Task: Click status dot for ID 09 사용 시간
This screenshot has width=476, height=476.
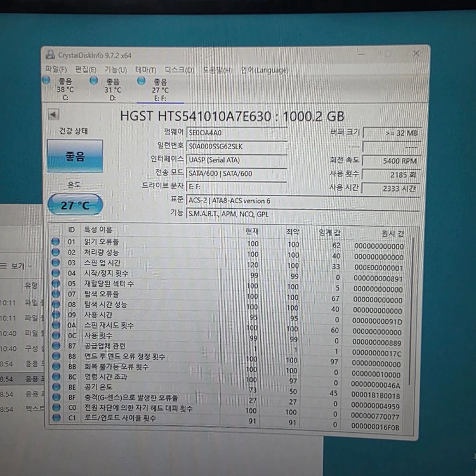Action: click(56, 314)
